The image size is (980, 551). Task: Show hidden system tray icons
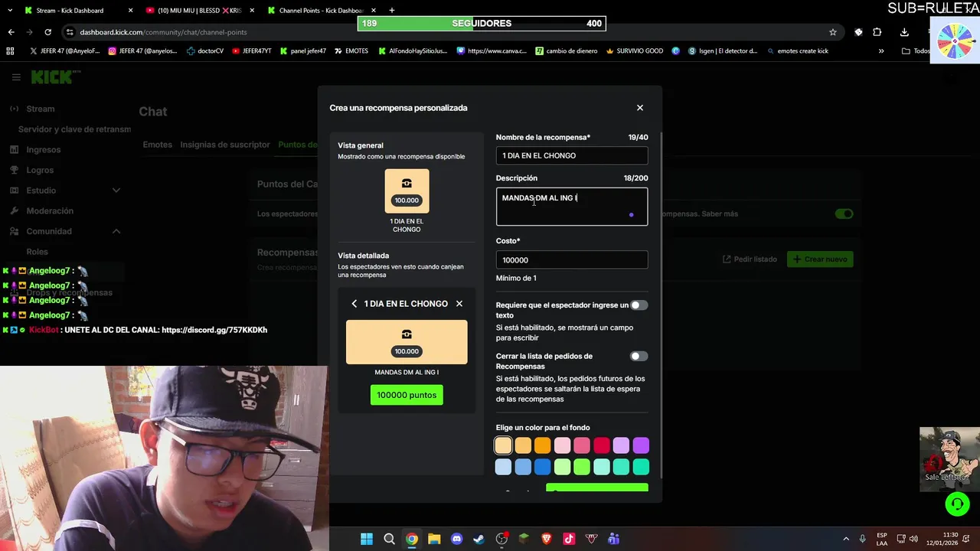[x=846, y=539]
